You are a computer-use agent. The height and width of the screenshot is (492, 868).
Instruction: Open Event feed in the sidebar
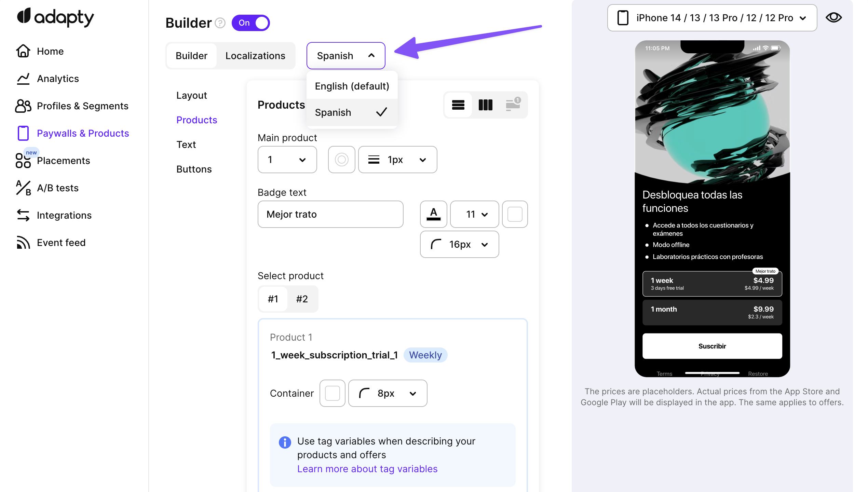pos(61,243)
